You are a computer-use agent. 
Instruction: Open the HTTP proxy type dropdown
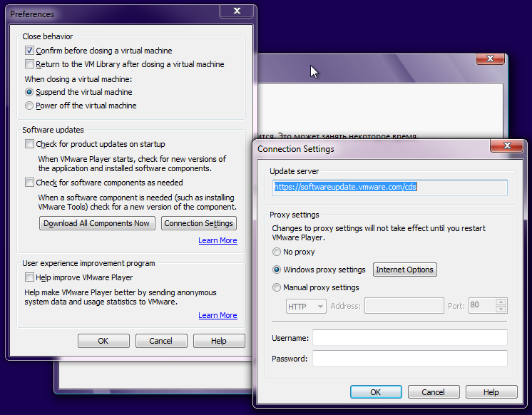coord(306,306)
